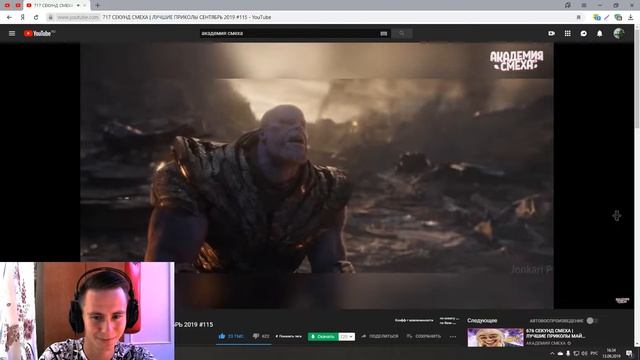This screenshot has width=640, height=360.
Task: Click the search magnifier button
Action: tap(402, 33)
